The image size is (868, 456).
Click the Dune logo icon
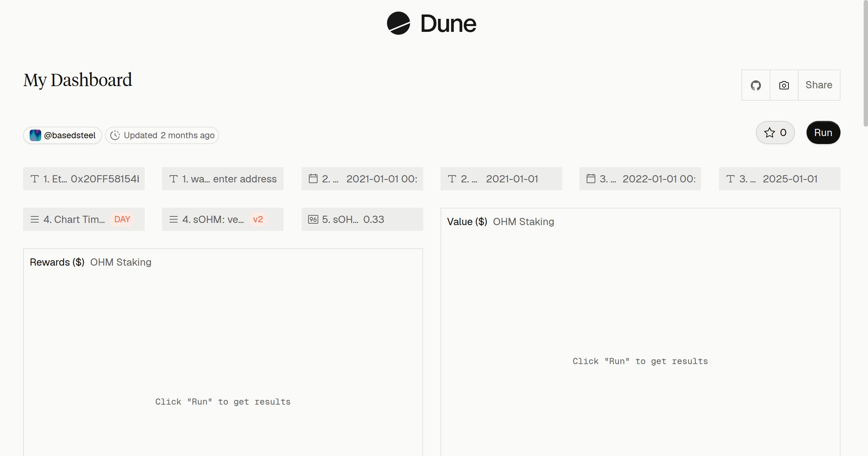point(398,23)
